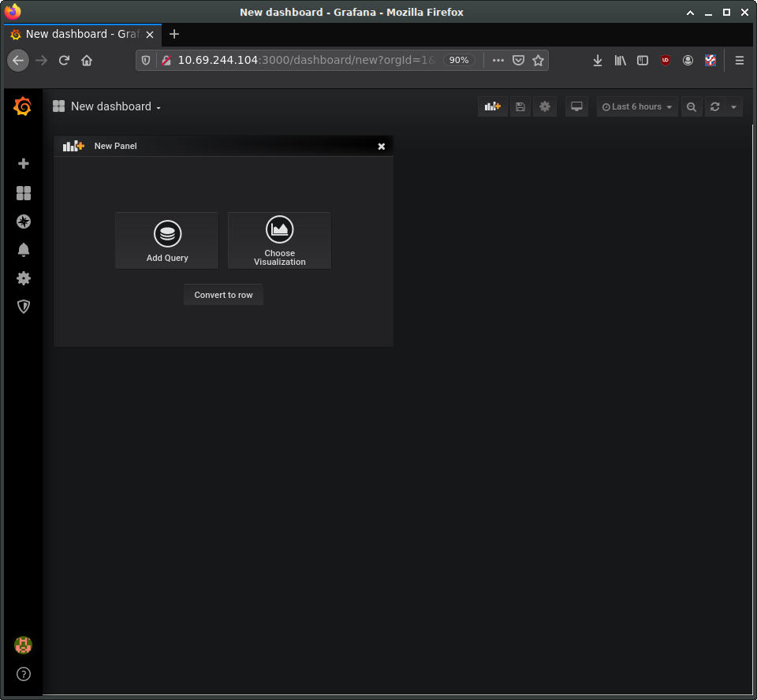Open Last 6 hours time picker
This screenshot has height=700, width=757.
tap(637, 106)
